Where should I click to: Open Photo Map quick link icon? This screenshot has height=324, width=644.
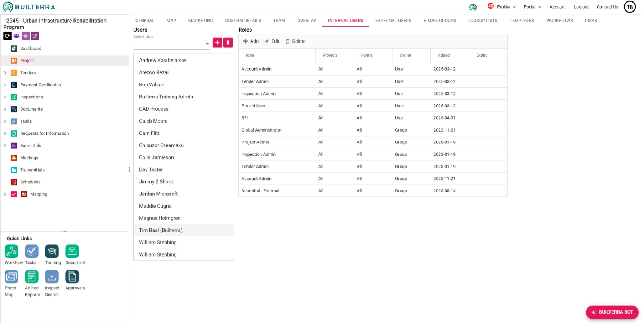(12, 276)
